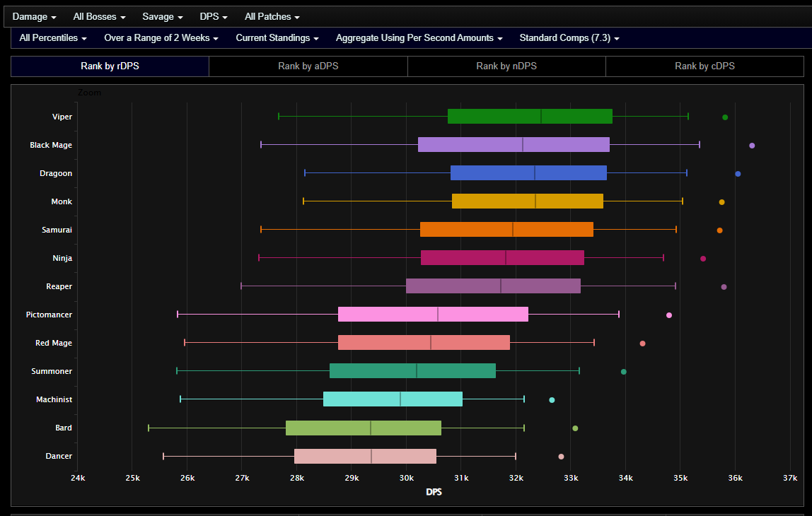The width and height of the screenshot is (812, 516).
Task: Open Standard Comps (7.3) dropdown
Action: [569, 37]
